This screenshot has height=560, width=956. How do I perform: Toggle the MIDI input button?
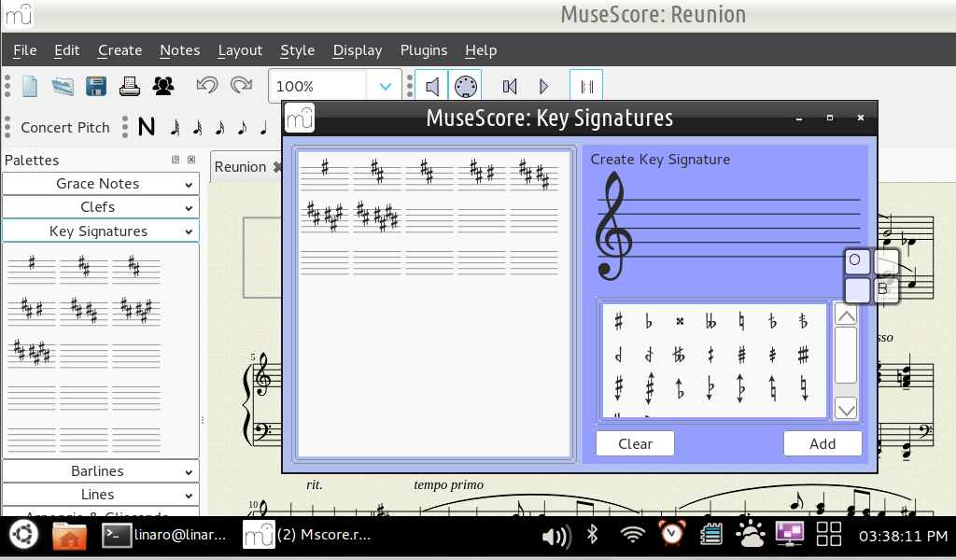click(x=465, y=86)
